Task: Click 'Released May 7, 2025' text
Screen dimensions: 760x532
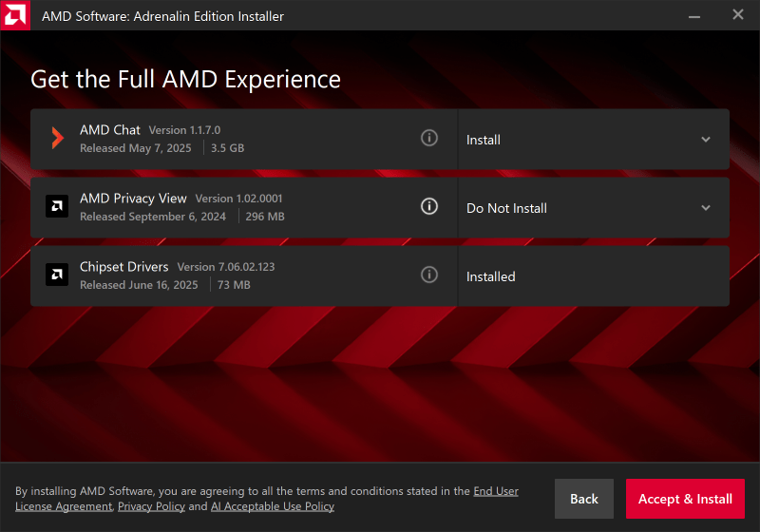Action: 136,148
